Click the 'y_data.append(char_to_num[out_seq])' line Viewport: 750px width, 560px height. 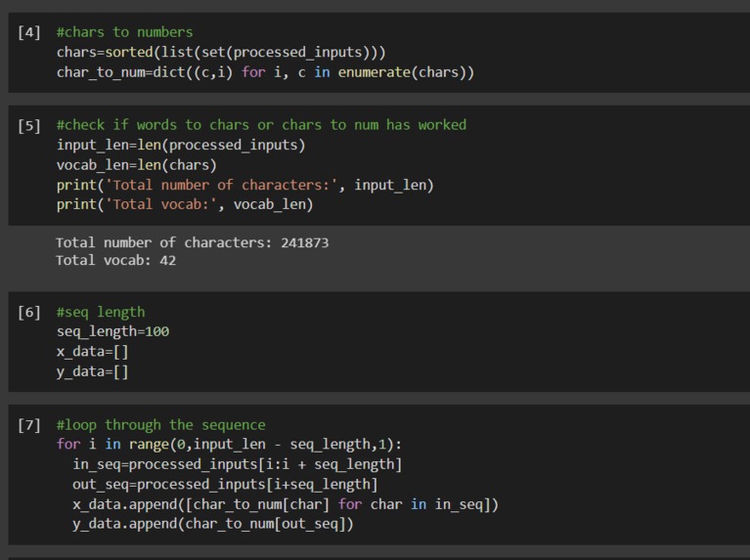point(213,524)
